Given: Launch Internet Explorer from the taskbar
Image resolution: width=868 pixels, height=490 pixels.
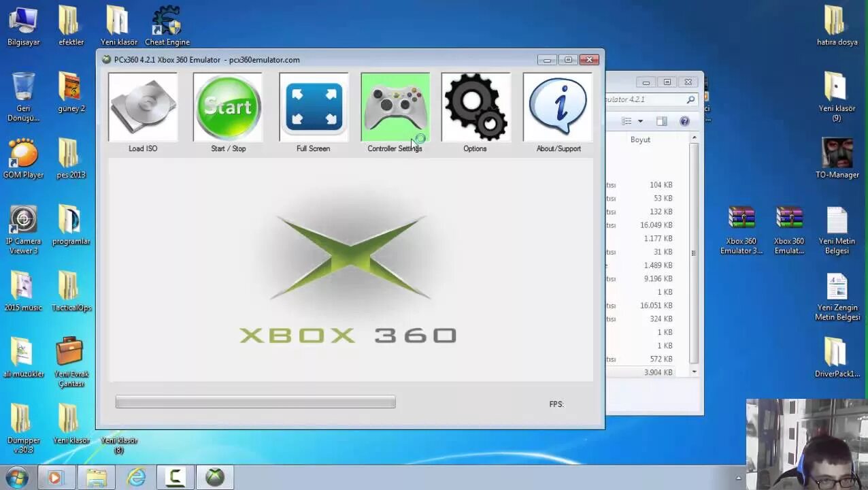Looking at the screenshot, I should coord(136,478).
